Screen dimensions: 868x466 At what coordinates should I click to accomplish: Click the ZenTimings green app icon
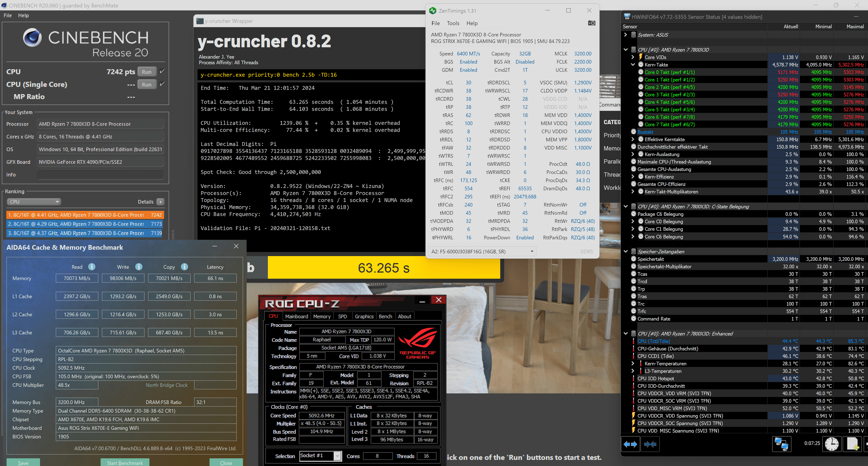coord(433,11)
